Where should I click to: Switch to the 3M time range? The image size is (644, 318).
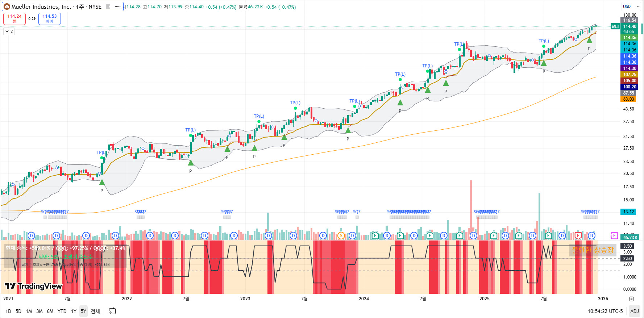click(40, 311)
